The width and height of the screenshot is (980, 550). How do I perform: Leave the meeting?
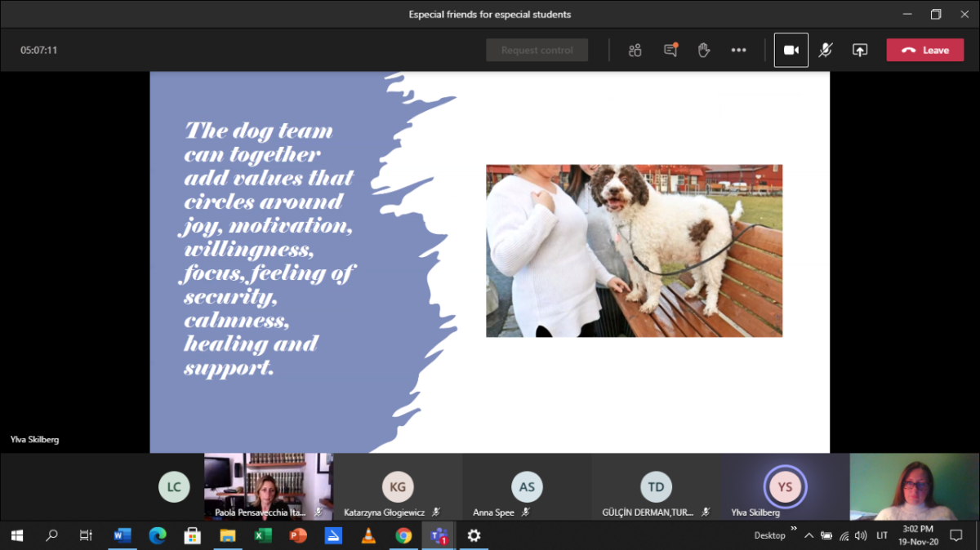(924, 50)
